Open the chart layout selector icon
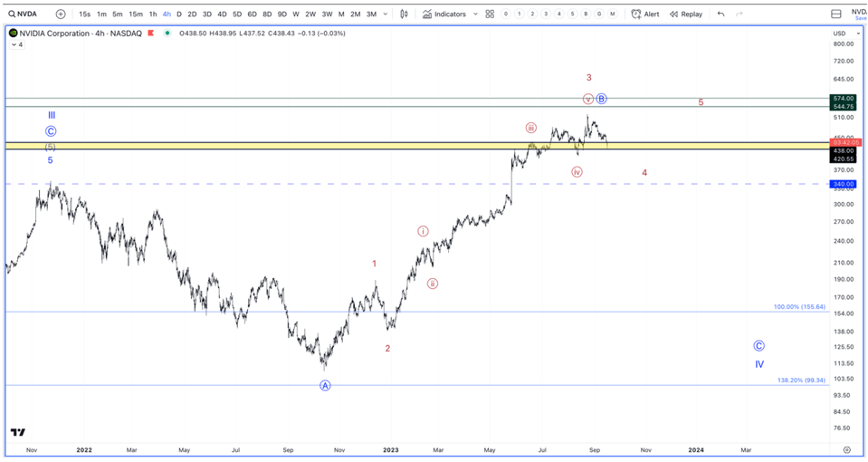Screen dimensions: 868x462 pos(836,14)
